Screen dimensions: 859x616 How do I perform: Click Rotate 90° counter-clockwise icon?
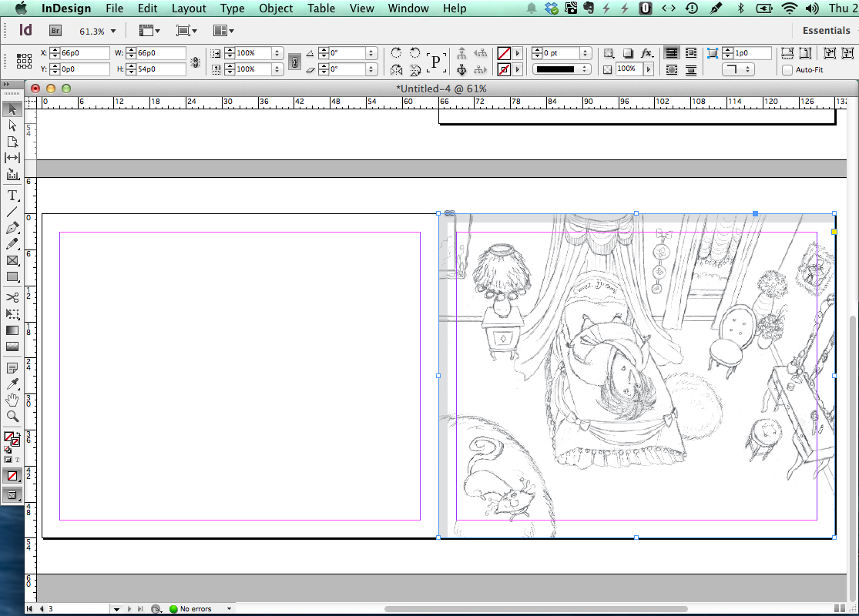pyautogui.click(x=415, y=52)
